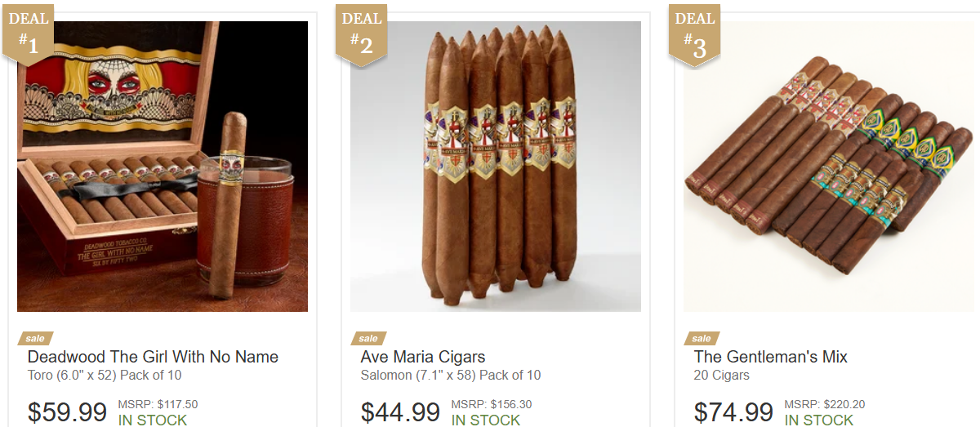
Task: Open the Deadwood cigar box product image
Action: (x=163, y=167)
